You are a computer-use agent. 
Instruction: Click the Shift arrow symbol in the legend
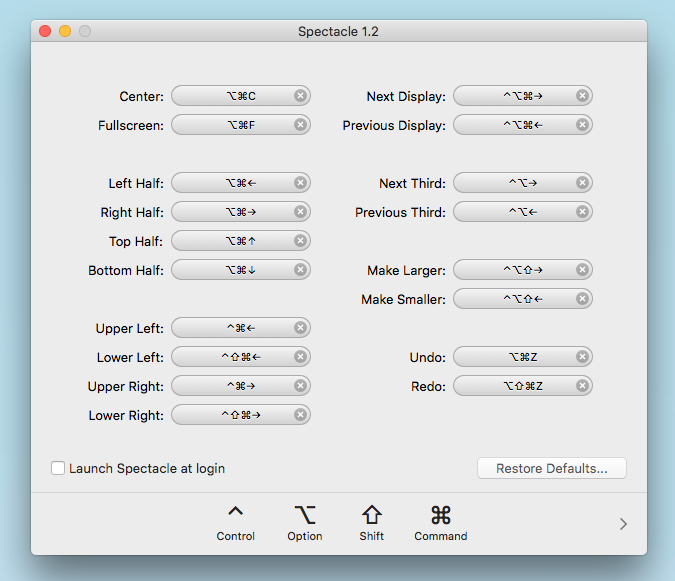(372, 515)
